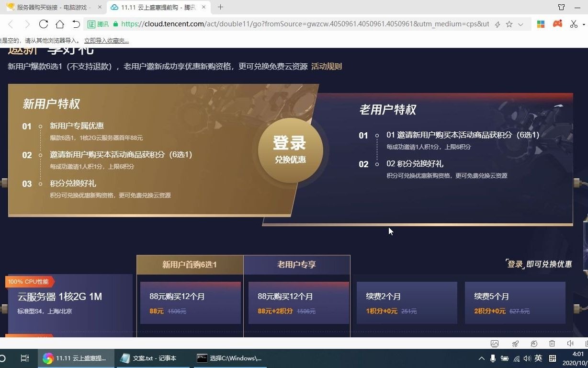Click the 立即导入收藏夹 link

pos(106,41)
